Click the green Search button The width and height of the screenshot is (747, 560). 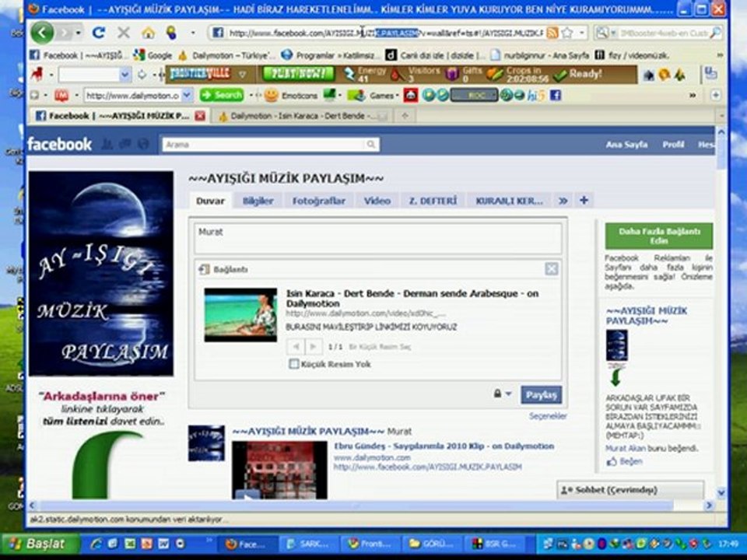pyautogui.click(x=222, y=95)
